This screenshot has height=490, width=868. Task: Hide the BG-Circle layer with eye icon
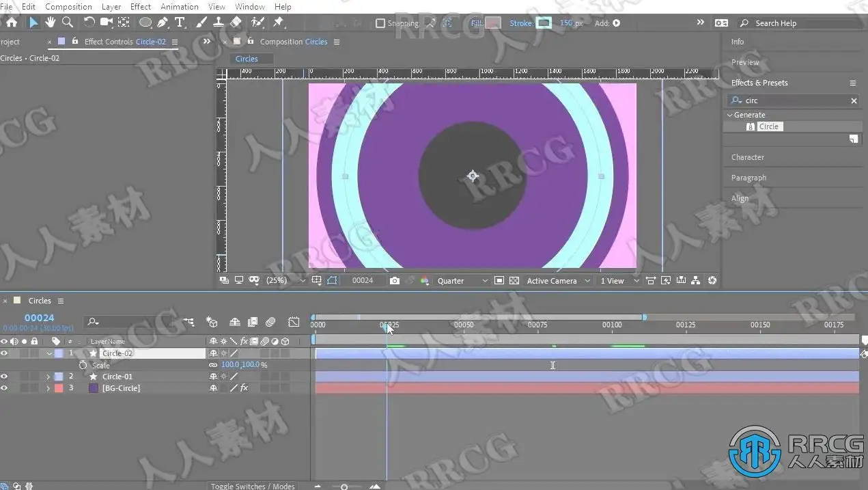[x=4, y=388]
